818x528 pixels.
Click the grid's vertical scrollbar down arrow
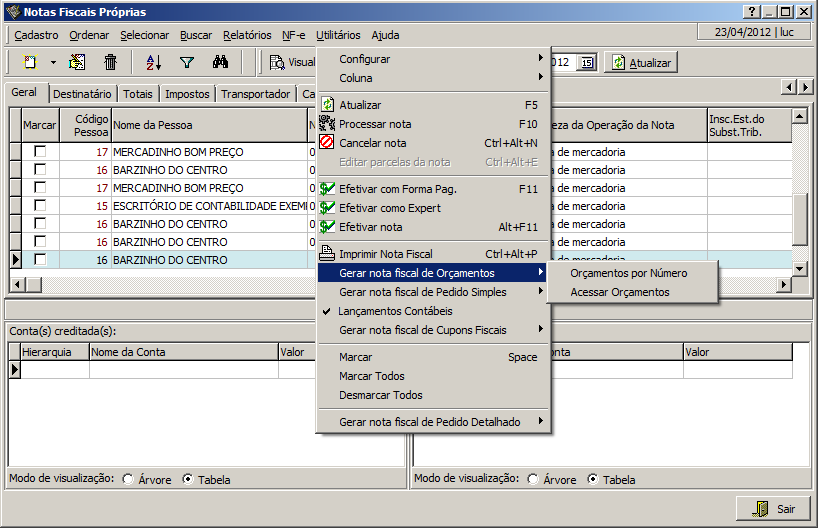pyautogui.click(x=799, y=269)
